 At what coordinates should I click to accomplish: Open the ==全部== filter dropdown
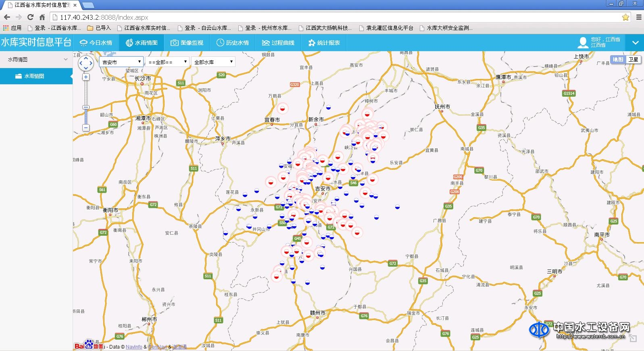167,62
